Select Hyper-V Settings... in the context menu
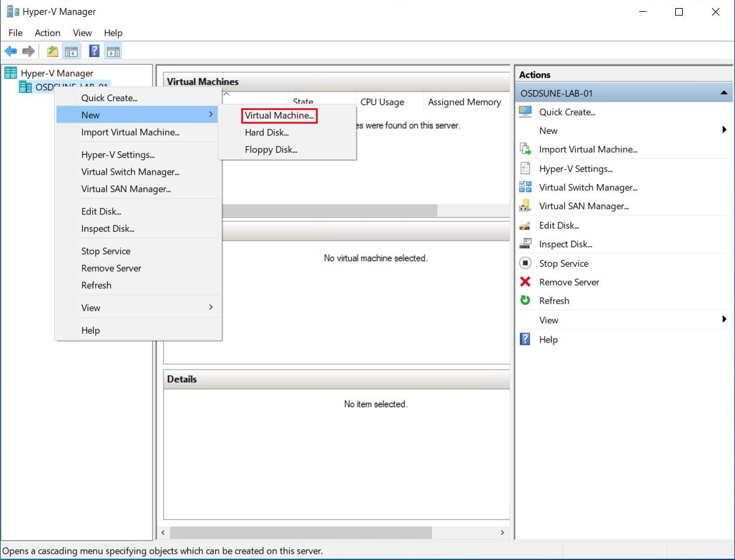 (118, 155)
